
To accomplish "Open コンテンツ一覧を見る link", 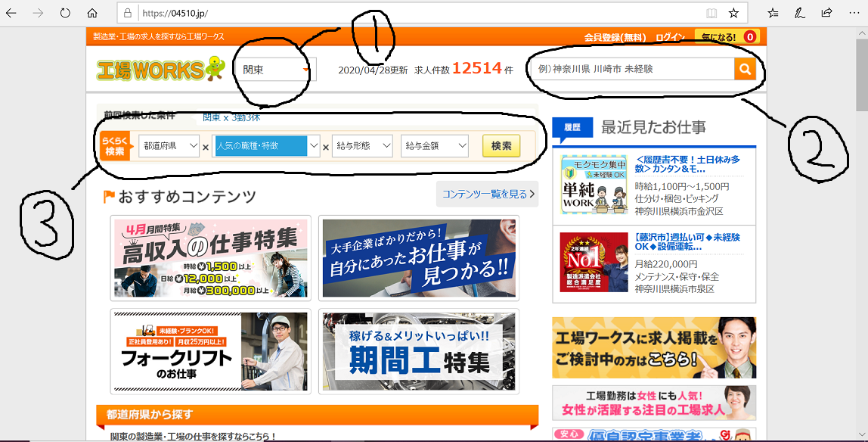I will point(488,195).
